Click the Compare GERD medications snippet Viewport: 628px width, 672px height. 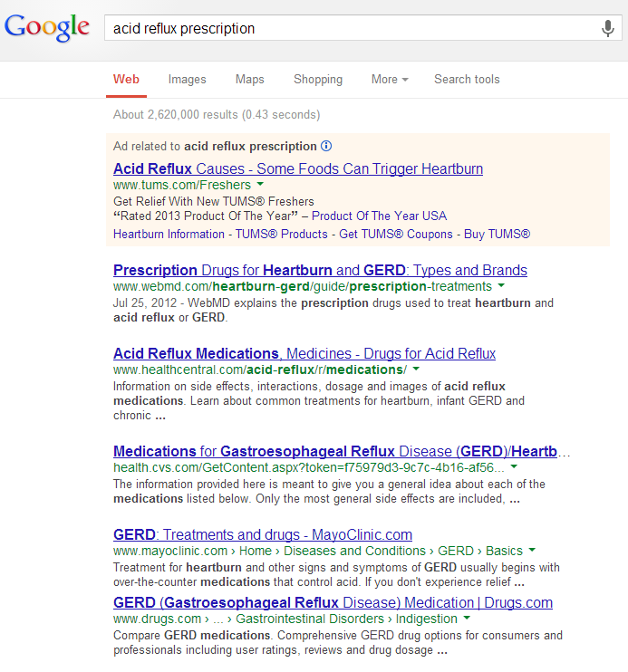point(338,642)
